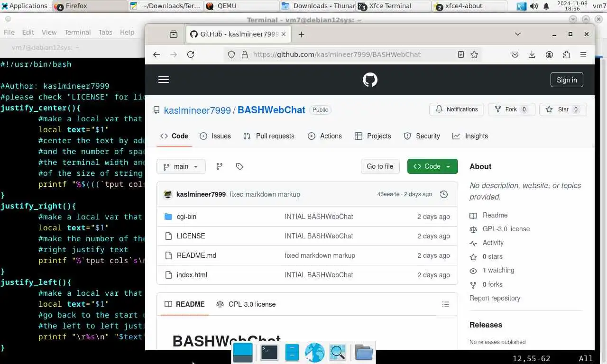The image size is (607, 364).
Task: Open the Projects tab
Action: [x=373, y=136]
